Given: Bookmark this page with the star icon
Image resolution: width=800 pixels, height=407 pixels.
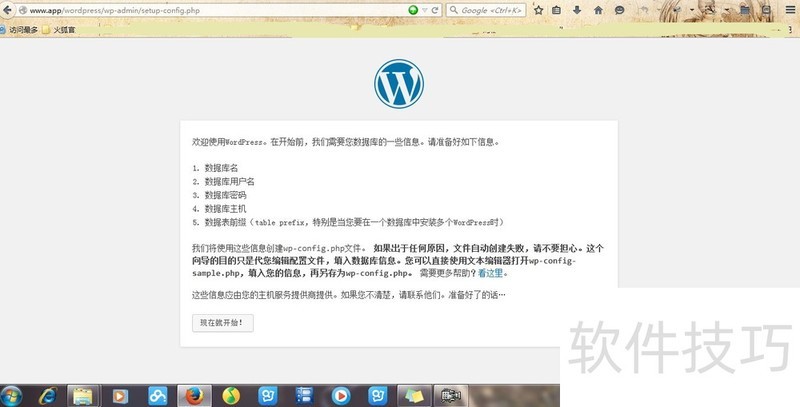Looking at the screenshot, I should click(x=538, y=10).
